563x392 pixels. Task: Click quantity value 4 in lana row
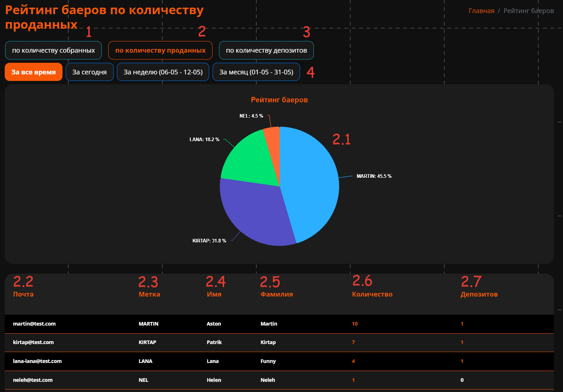click(353, 361)
